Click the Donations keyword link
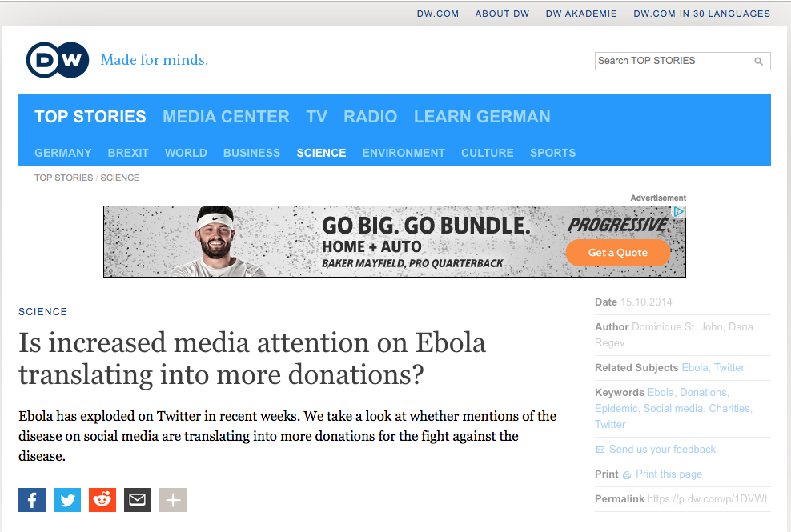Screen dimensions: 791x532 click(703, 392)
